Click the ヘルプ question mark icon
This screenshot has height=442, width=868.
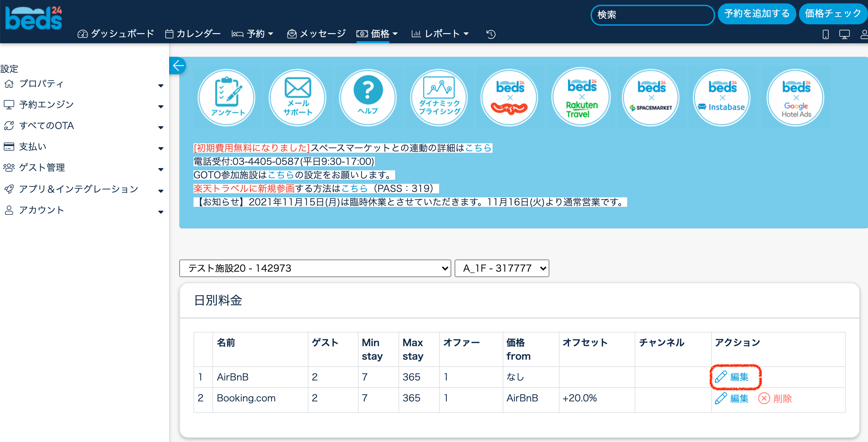pyautogui.click(x=368, y=97)
